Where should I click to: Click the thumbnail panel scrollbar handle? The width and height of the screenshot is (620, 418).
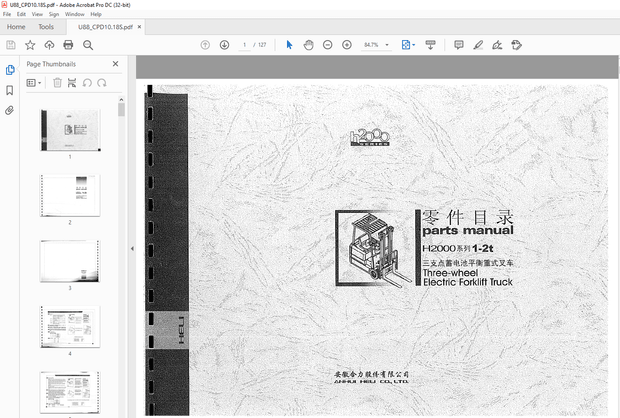pos(121,110)
